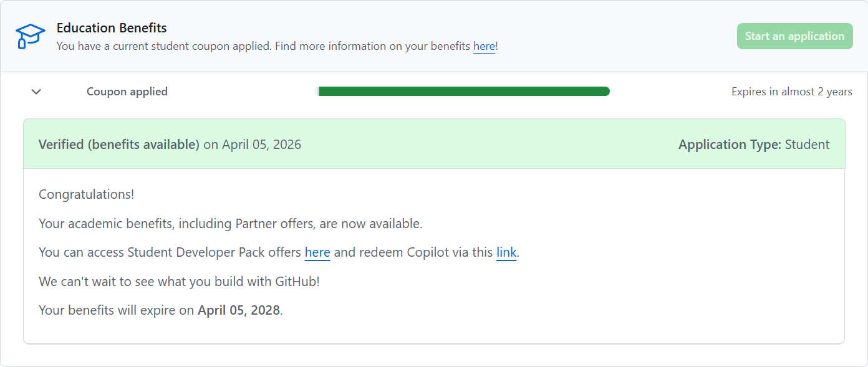Click the 'what you build with GitHub' sentence
The image size is (868, 367).
click(x=179, y=282)
